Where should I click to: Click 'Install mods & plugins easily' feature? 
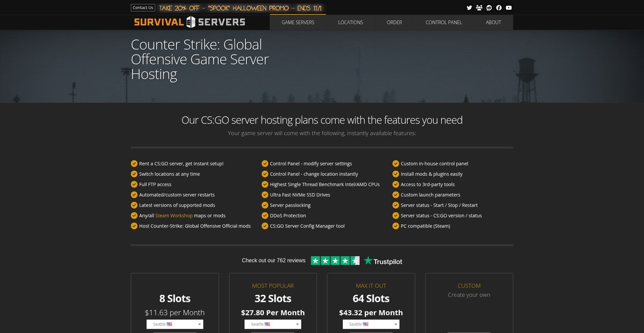coord(431,174)
